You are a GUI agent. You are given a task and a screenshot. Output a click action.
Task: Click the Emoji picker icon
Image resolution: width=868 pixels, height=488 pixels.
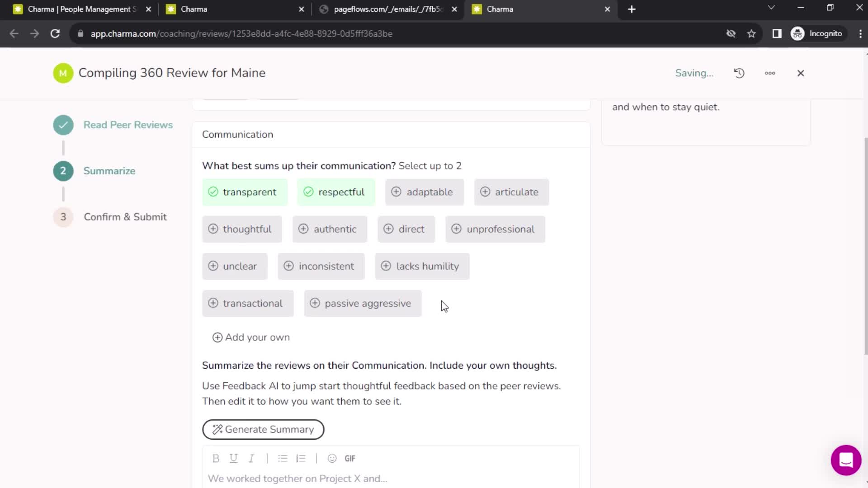331,458
